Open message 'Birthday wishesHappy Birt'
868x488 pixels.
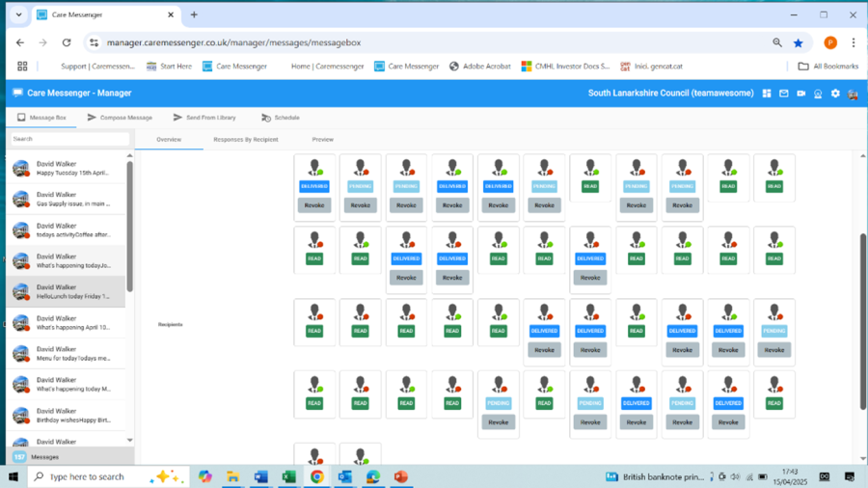pyautogui.click(x=66, y=415)
